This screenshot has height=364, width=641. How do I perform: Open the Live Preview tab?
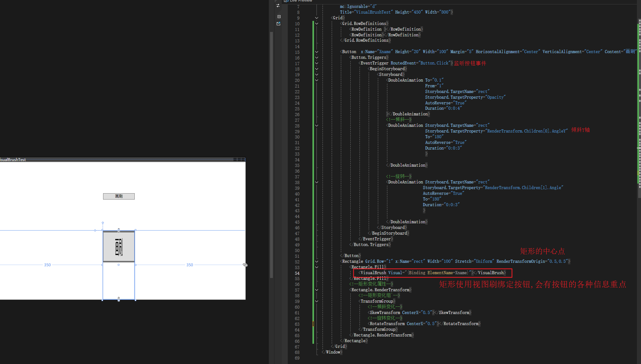[298, 1]
